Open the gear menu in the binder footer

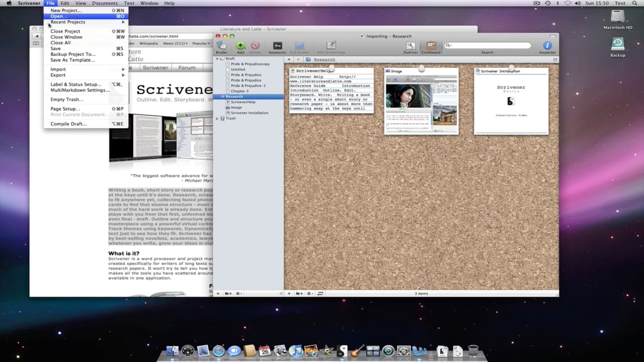[x=239, y=293]
